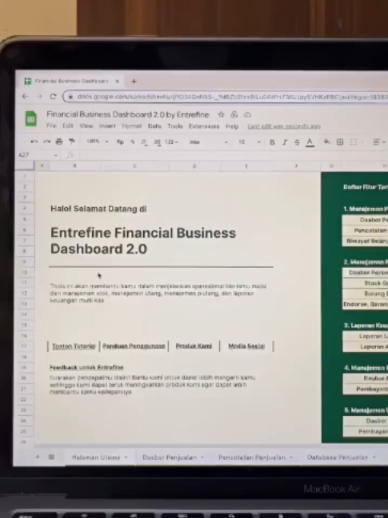Viewport: 388px width, 518px height.
Task: Open the Panduan Penggunaan link
Action: [x=134, y=346]
